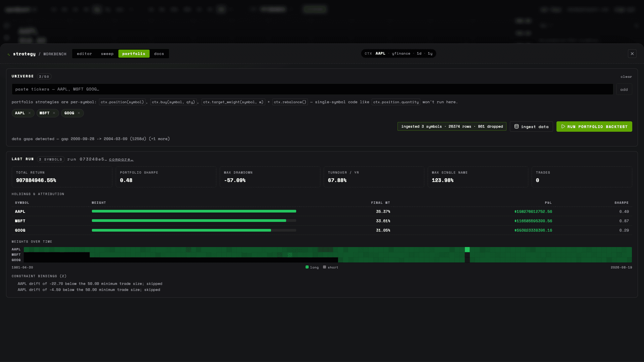Click the 3/50 universe count badge
644x362 pixels.
click(x=44, y=76)
